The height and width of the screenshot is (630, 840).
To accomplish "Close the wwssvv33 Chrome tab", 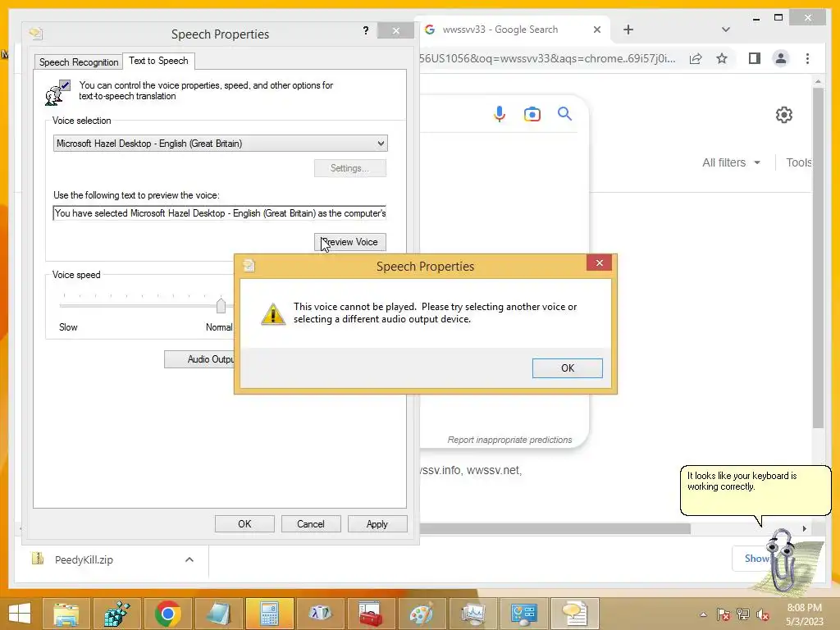I will (x=597, y=30).
